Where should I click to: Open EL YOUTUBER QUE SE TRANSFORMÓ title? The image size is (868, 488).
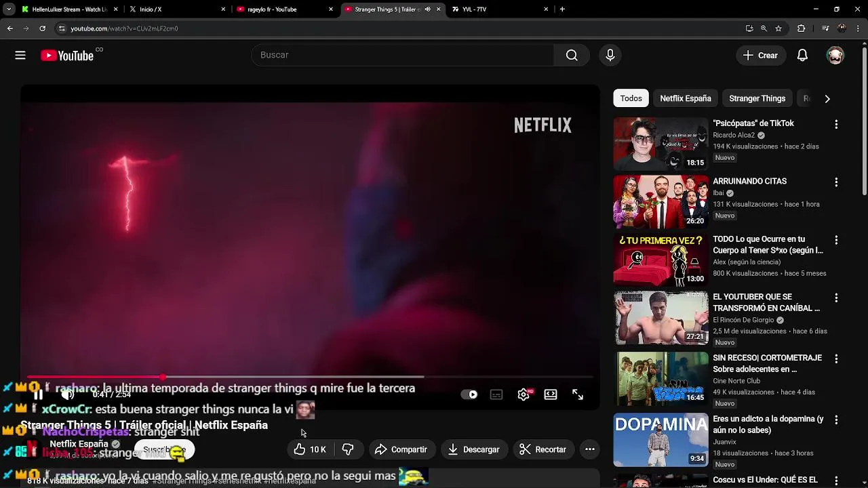[766, 302]
